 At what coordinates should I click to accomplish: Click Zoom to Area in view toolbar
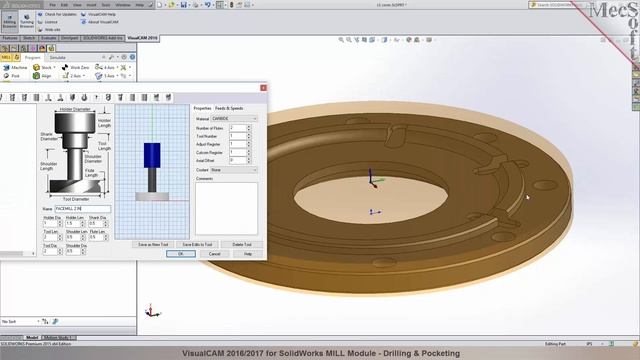pos(349,40)
